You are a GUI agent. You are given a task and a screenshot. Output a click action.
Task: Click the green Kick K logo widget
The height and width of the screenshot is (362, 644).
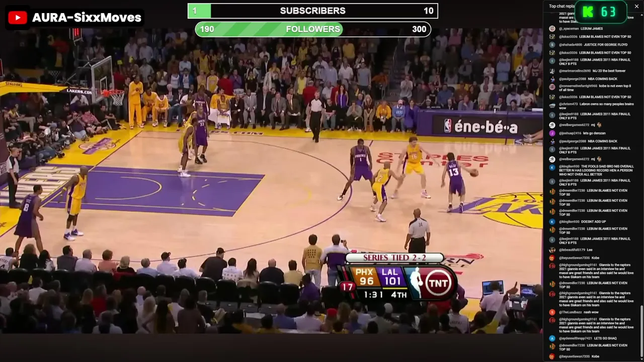(588, 12)
